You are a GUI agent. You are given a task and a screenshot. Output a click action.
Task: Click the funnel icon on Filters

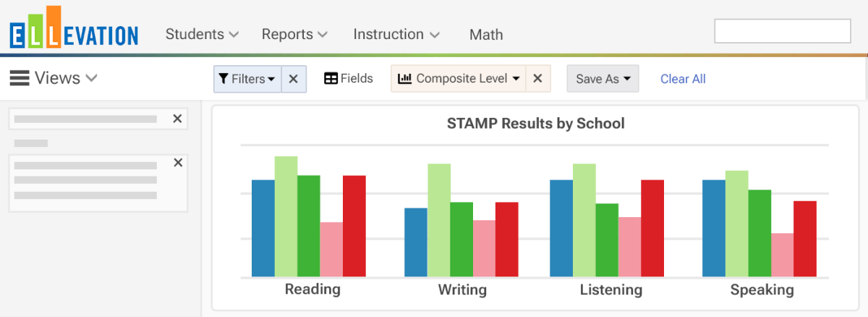[224, 79]
